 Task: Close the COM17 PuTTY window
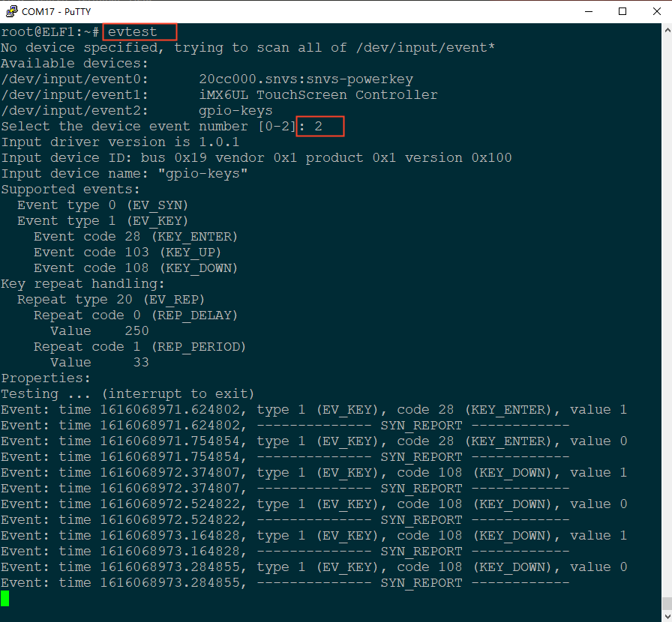pyautogui.click(x=656, y=11)
